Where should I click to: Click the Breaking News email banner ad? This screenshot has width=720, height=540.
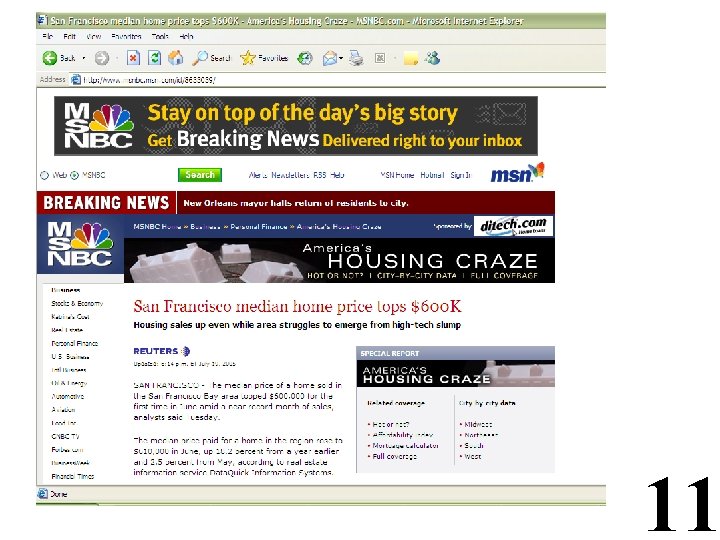click(x=296, y=126)
